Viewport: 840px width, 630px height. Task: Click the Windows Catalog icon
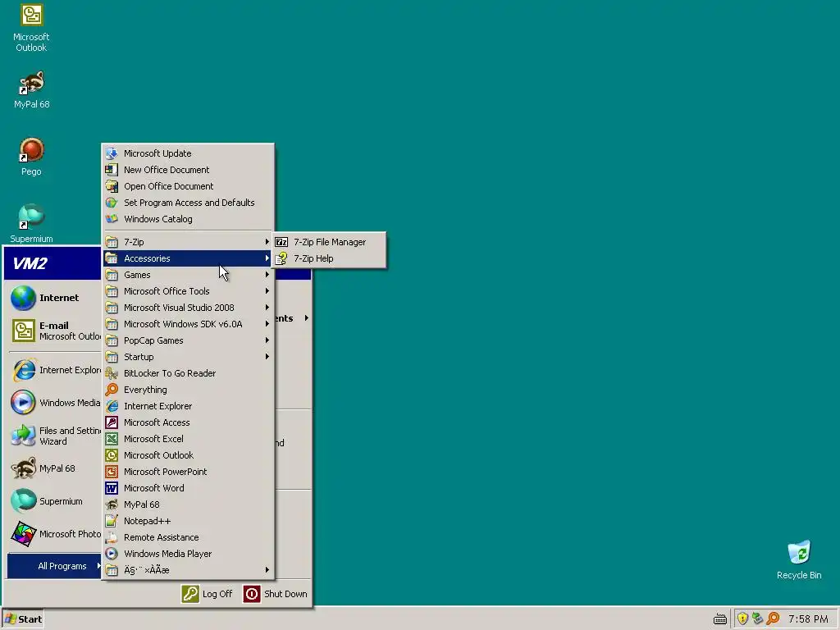tap(112, 219)
